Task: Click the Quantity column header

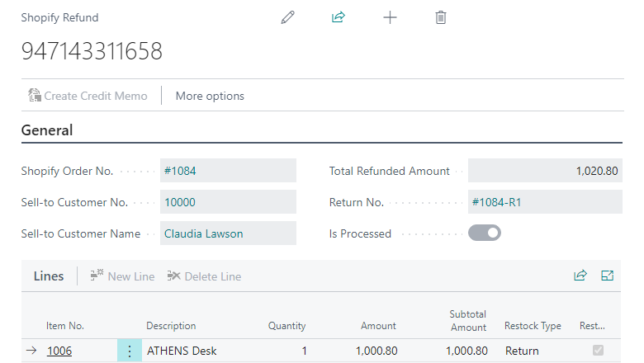Action: point(286,326)
